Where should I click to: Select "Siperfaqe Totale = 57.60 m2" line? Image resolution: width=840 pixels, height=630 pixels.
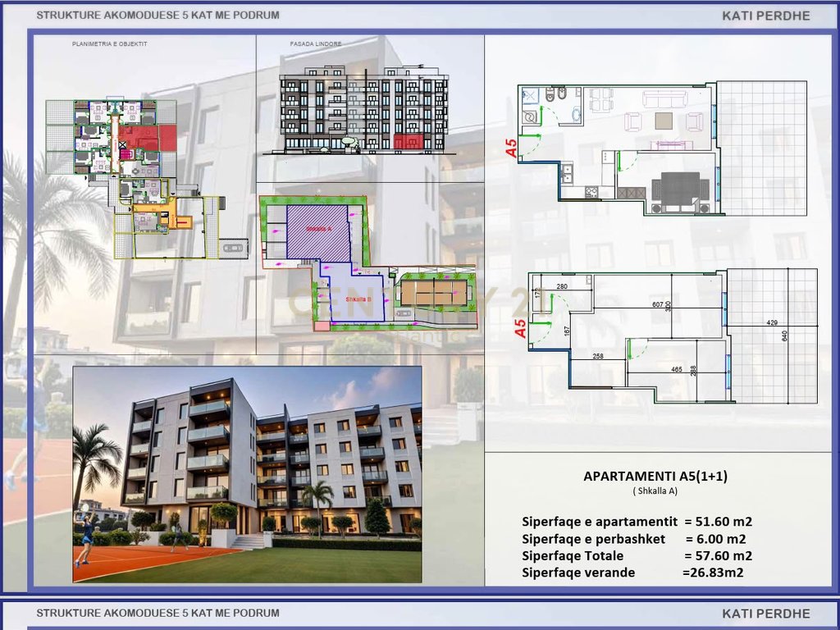pos(637,555)
